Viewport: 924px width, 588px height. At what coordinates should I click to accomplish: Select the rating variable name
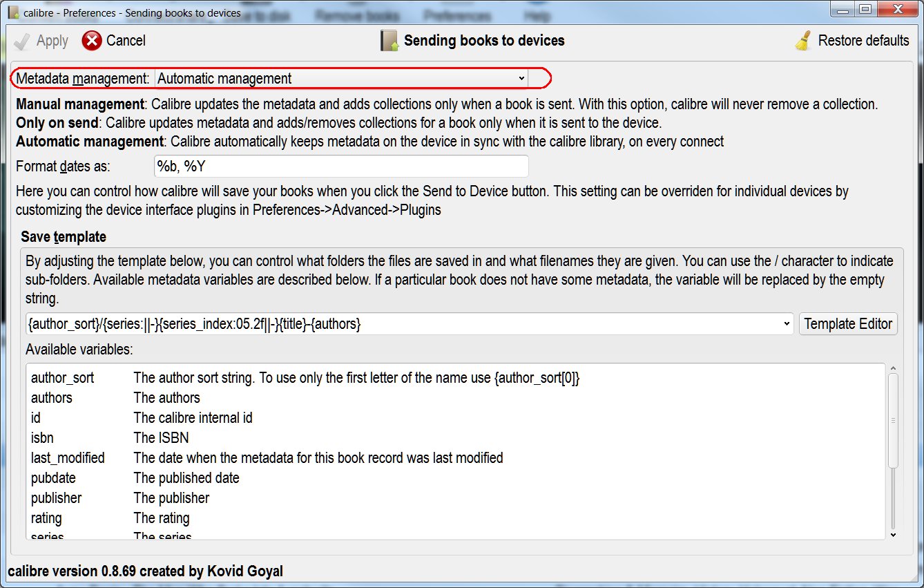coord(46,518)
